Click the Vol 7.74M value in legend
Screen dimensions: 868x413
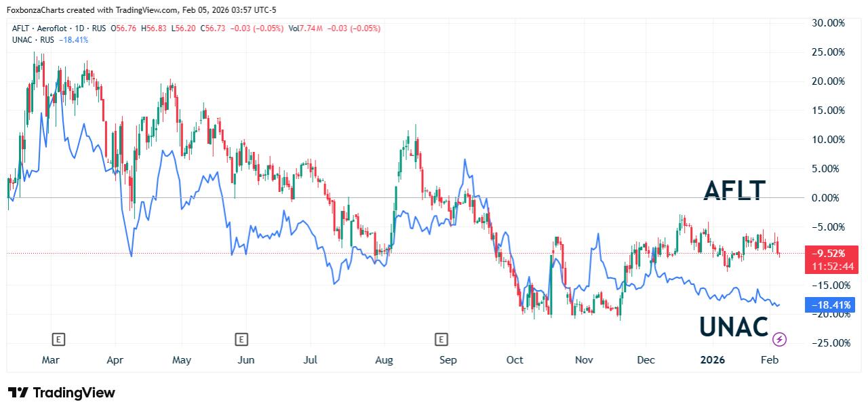[305, 28]
